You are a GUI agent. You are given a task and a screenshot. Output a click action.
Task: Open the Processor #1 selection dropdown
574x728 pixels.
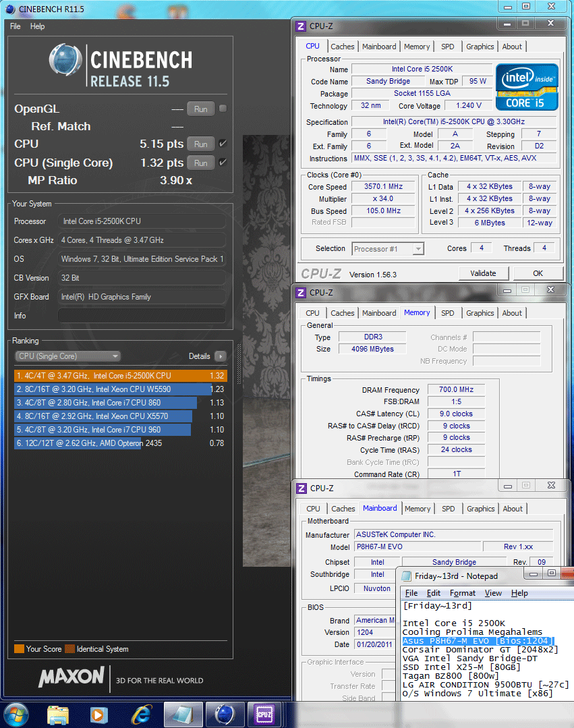387,249
